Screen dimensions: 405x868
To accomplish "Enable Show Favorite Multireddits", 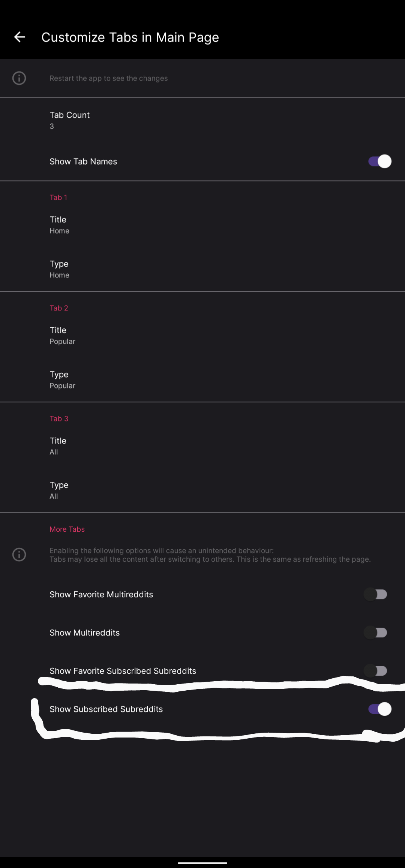I will (375, 594).
